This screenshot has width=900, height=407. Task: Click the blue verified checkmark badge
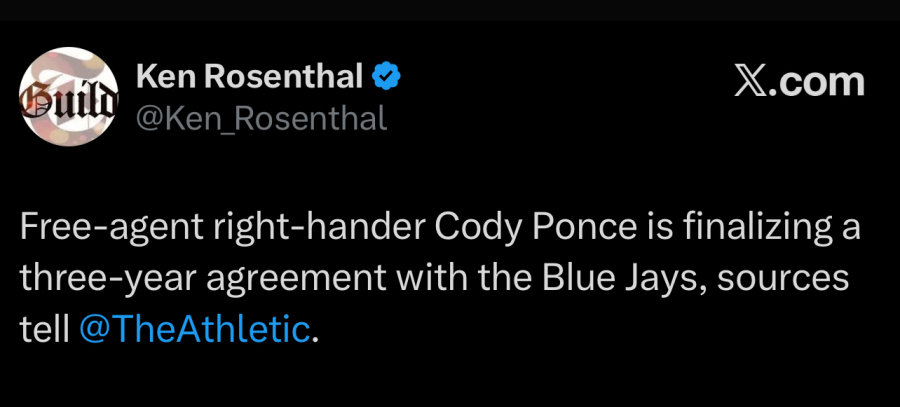click(387, 77)
